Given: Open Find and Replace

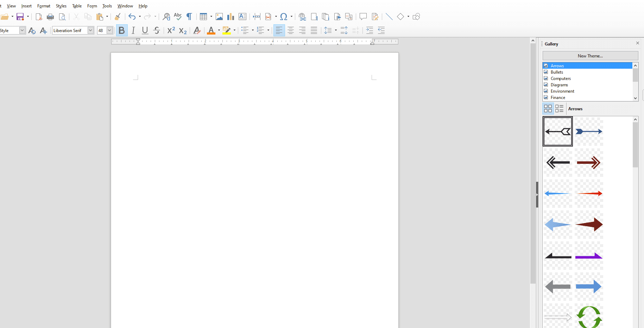Looking at the screenshot, I should click(166, 17).
